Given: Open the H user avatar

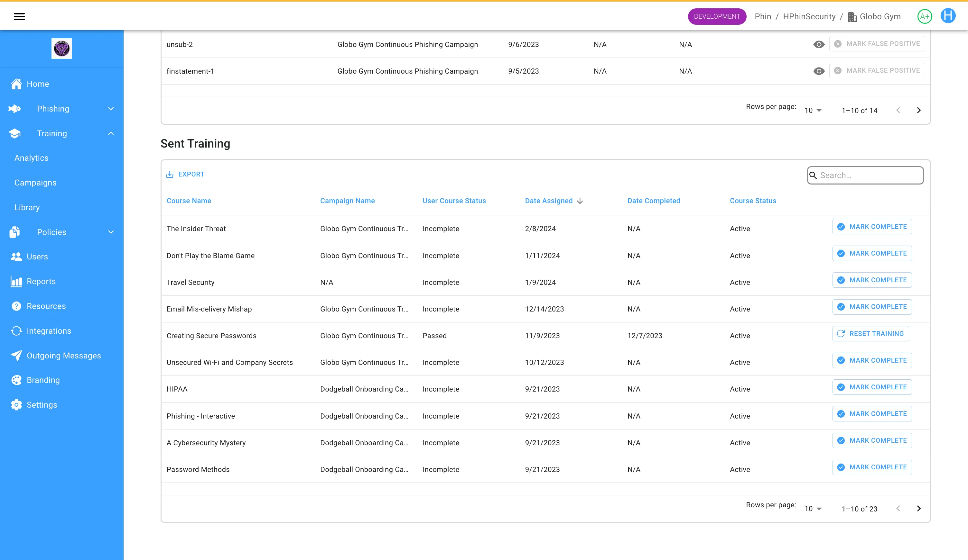Looking at the screenshot, I should [x=948, y=16].
